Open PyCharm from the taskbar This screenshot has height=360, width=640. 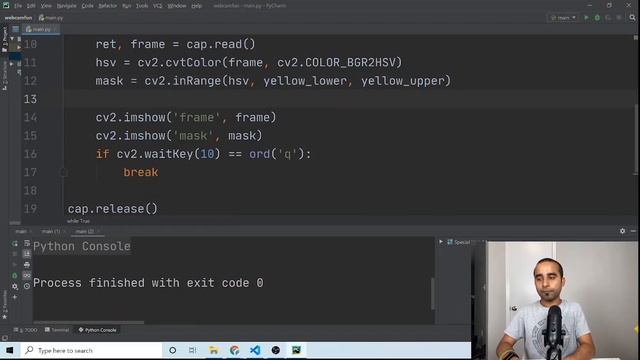point(296,350)
